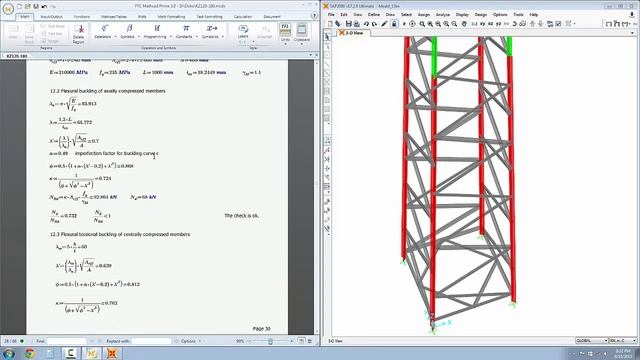Image resolution: width=640 pixels, height=360 pixels.
Task: Toggle SAP2000 Lock Model padlock icon
Action: point(394,24)
